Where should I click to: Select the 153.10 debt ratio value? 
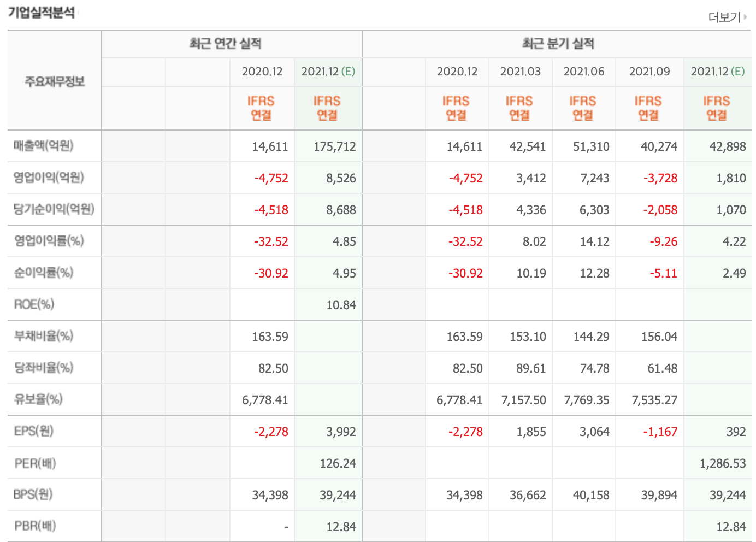coord(528,337)
